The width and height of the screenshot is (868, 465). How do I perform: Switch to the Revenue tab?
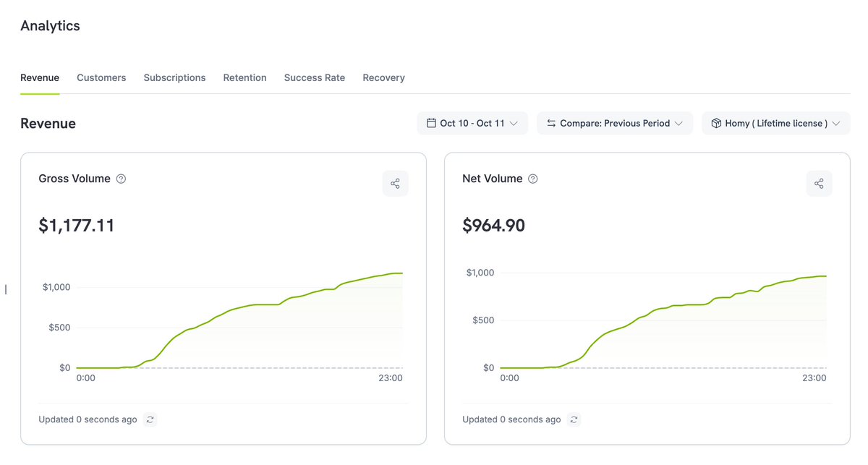(x=40, y=77)
